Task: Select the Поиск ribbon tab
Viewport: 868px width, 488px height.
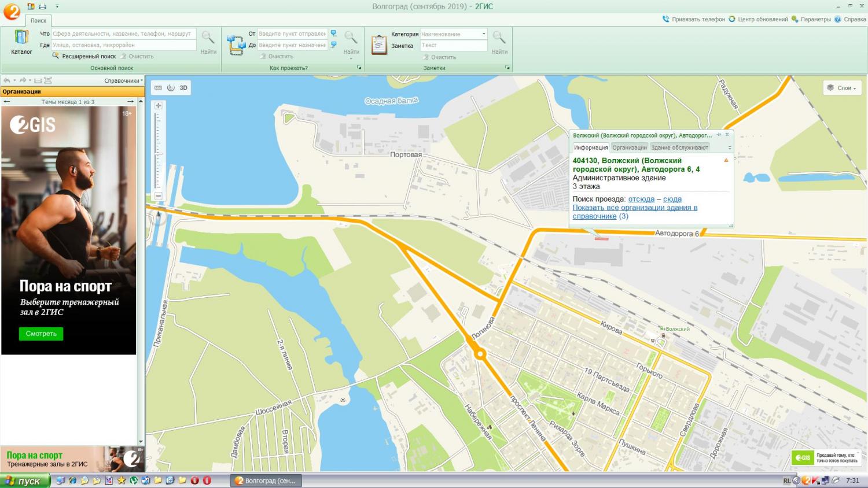Action: tap(38, 20)
